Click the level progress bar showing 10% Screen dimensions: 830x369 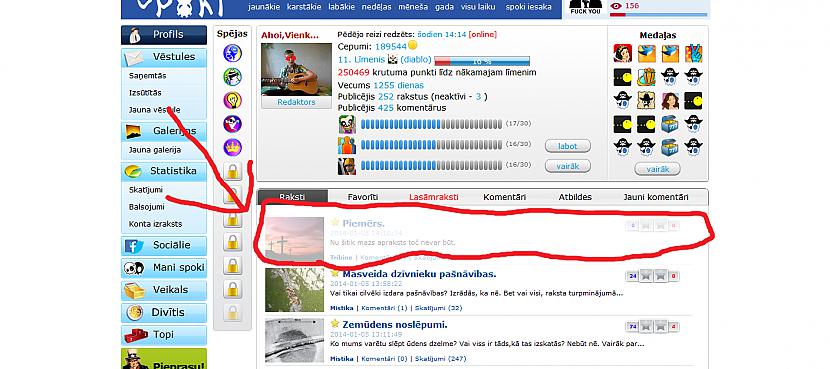(x=482, y=61)
